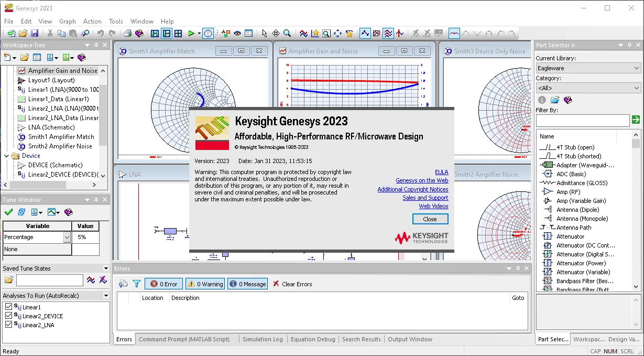Open the Tools menu
Viewport: 644px width, 356px height.
[x=116, y=21]
